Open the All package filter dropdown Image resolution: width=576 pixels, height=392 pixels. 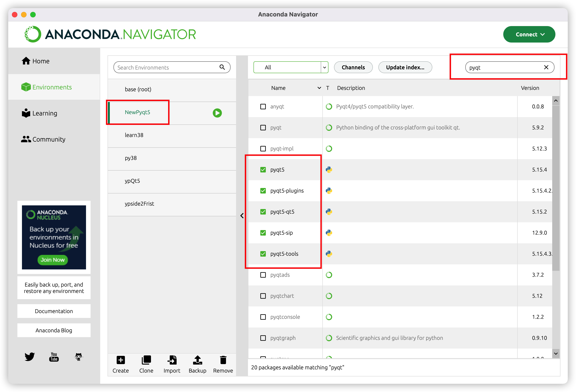point(291,67)
